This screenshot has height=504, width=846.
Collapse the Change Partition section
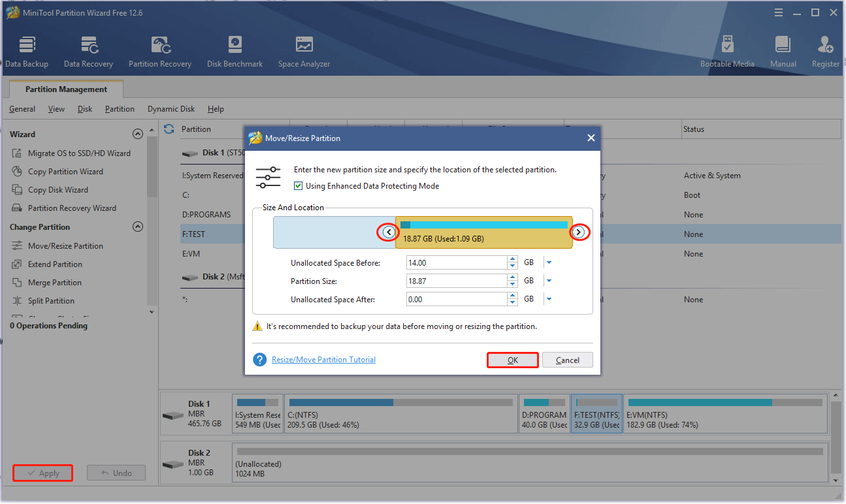137,227
